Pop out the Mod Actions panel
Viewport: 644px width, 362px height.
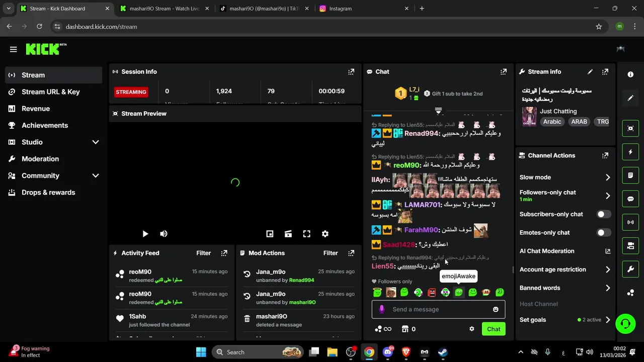point(351,253)
